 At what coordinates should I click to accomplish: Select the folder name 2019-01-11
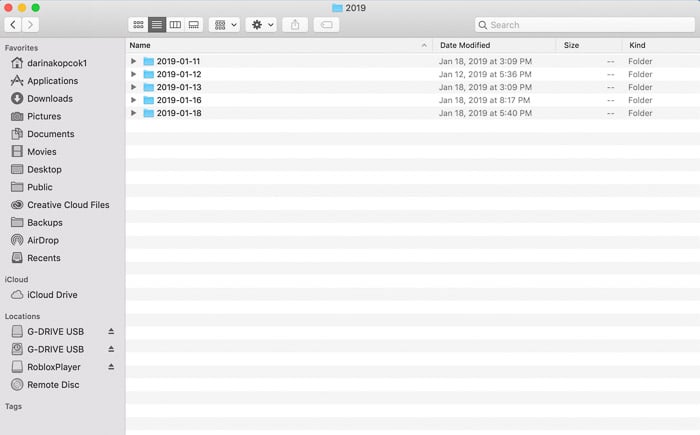click(178, 61)
